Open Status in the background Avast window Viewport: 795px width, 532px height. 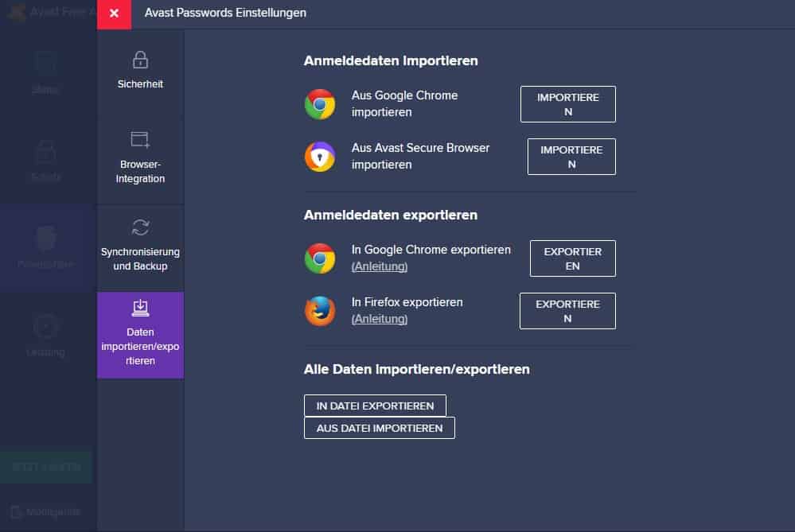(45, 73)
